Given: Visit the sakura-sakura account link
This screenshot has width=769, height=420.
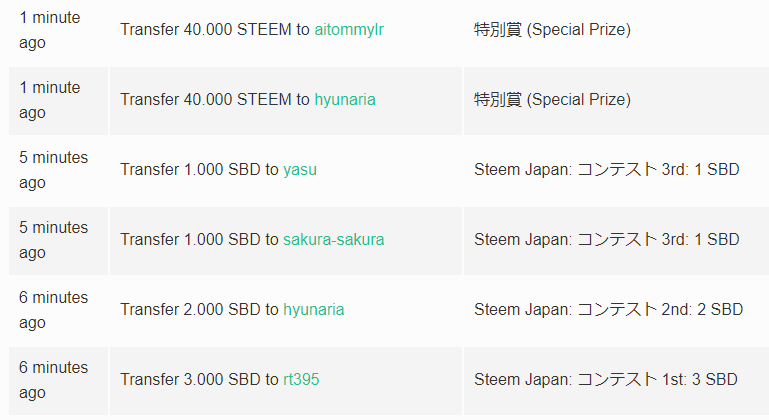Looking at the screenshot, I should (333, 240).
